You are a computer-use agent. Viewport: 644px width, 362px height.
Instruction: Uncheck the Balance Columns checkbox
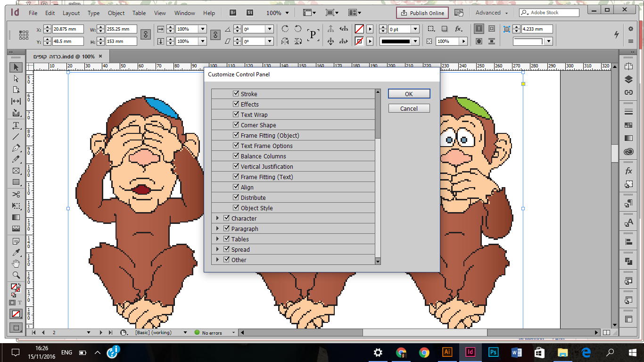pyautogui.click(x=236, y=156)
